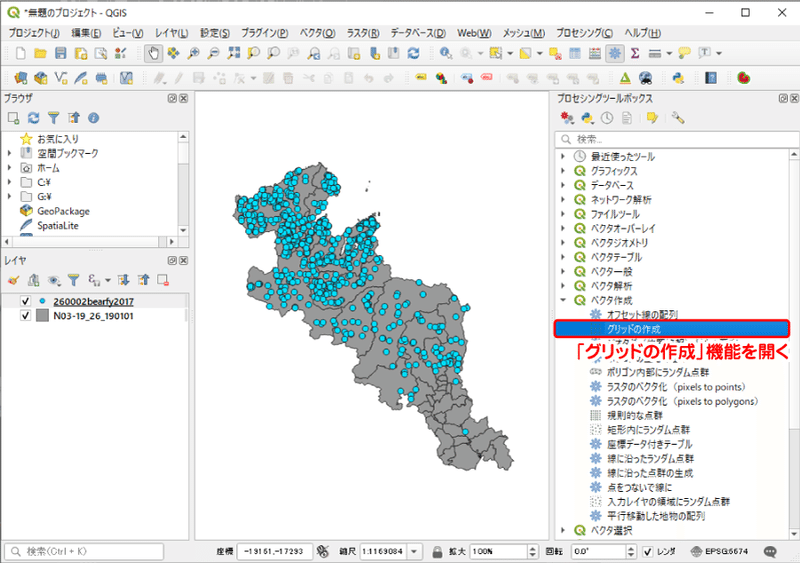Image resolution: width=800 pixels, height=563 pixels.
Task: Open the ベクタ menu
Action: (317, 33)
